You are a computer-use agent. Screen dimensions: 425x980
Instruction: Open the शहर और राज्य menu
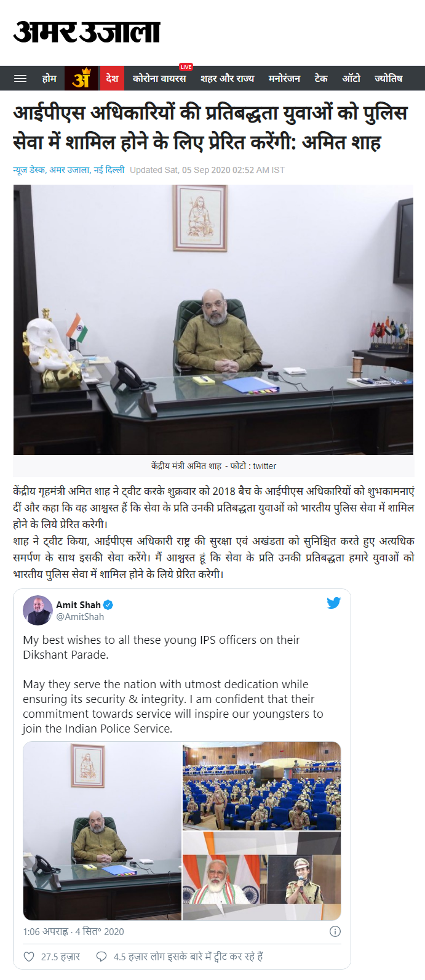(x=227, y=78)
